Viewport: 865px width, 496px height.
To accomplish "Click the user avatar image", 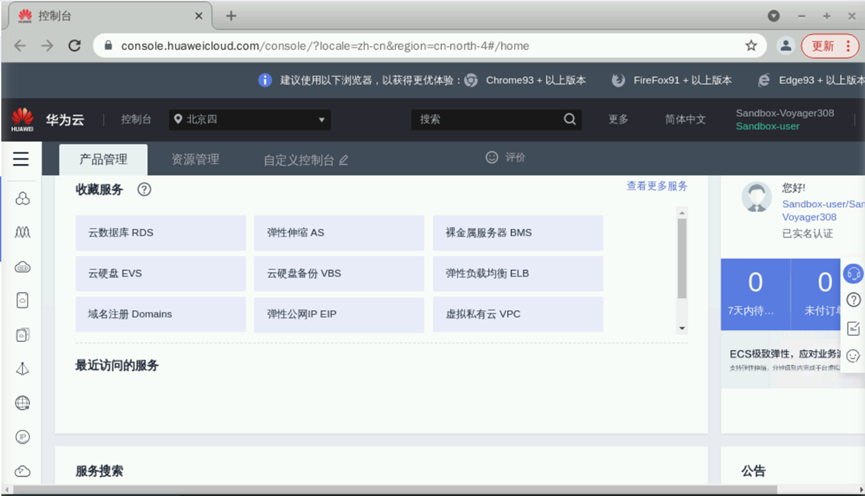I will 756,197.
